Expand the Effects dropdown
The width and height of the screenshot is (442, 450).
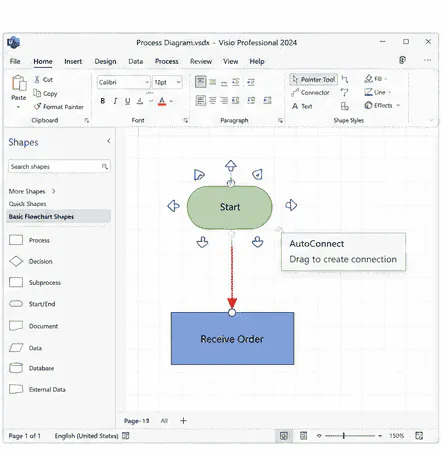[398, 105]
